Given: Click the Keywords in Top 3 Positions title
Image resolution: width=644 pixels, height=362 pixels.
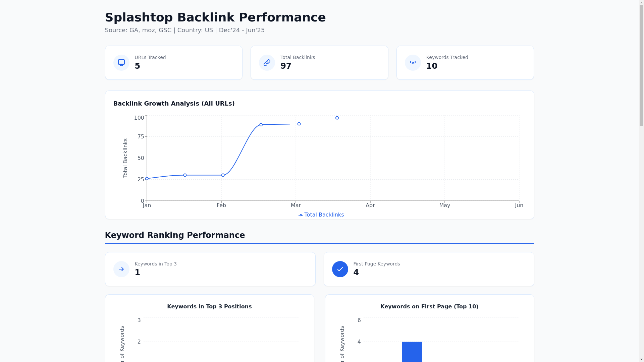Looking at the screenshot, I should tap(209, 307).
